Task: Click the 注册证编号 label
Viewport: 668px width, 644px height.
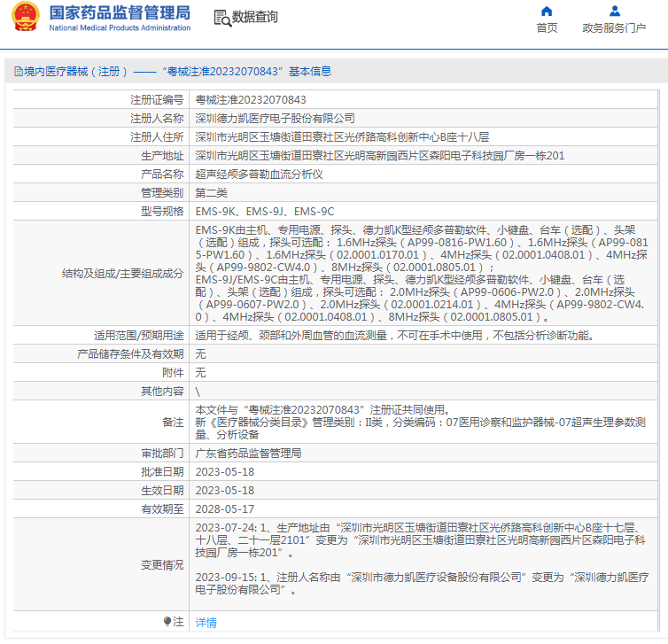Action: [x=157, y=100]
